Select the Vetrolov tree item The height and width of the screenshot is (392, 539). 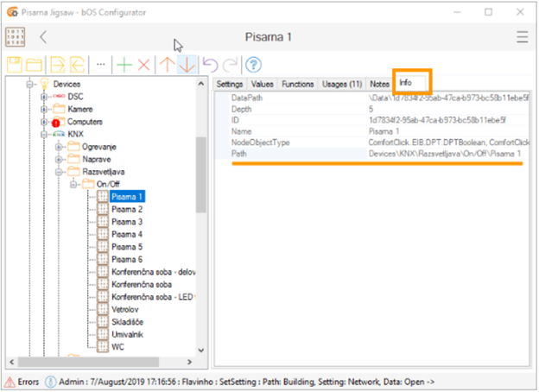click(x=127, y=309)
